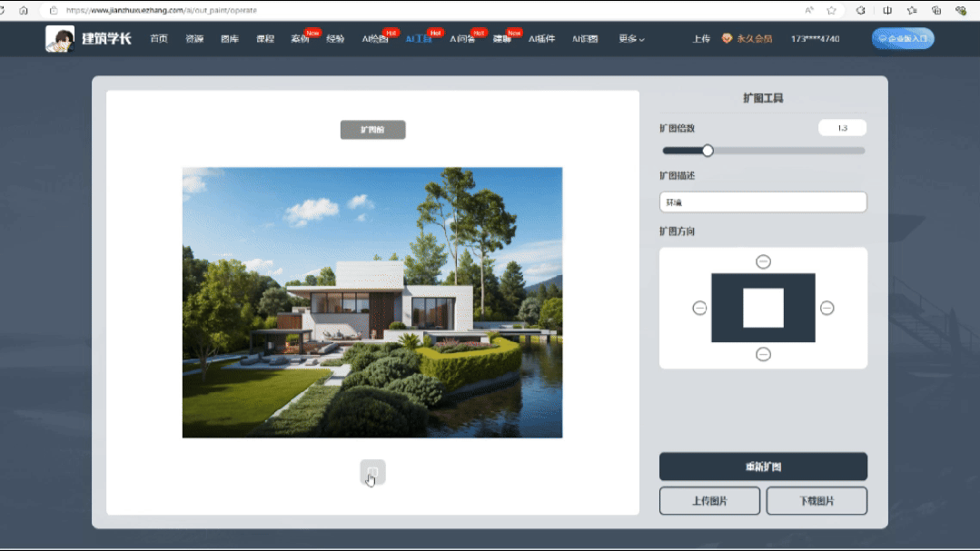Open the 经验 nav item
The image size is (980, 551).
click(335, 39)
